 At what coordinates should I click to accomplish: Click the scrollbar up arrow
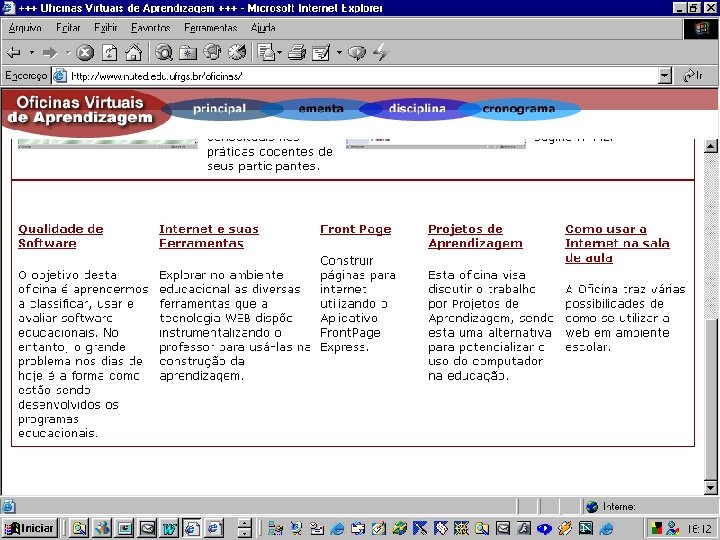710,146
